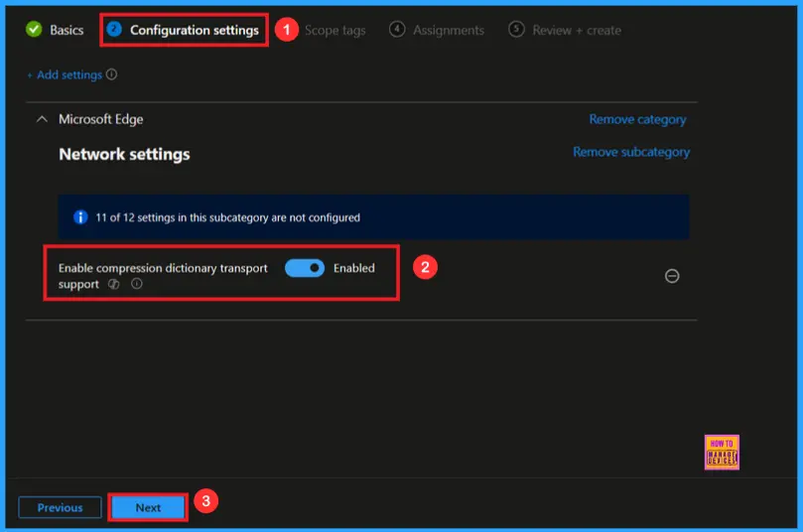Click '11 of 12 settings' banner text
Viewport: 803px width, 532px height.
228,217
